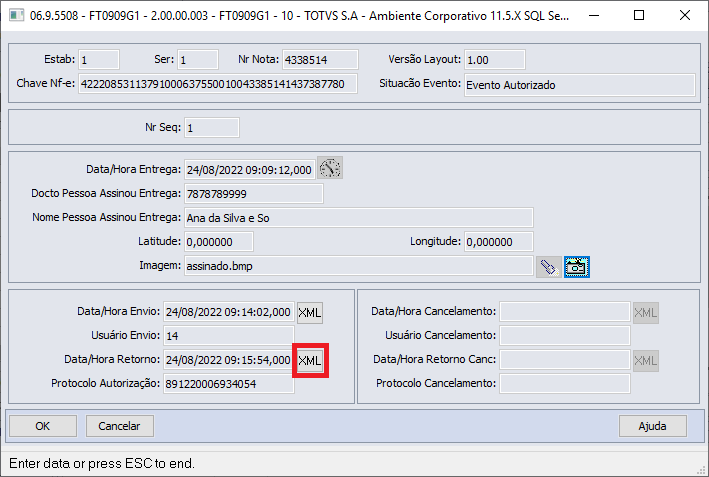Click the Latitude field
Screen dimensions: 709x477
pyautogui.click(x=219, y=241)
